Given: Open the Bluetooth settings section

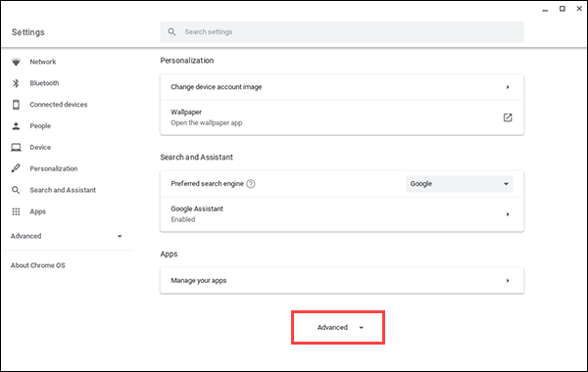Looking at the screenshot, I should [x=44, y=83].
